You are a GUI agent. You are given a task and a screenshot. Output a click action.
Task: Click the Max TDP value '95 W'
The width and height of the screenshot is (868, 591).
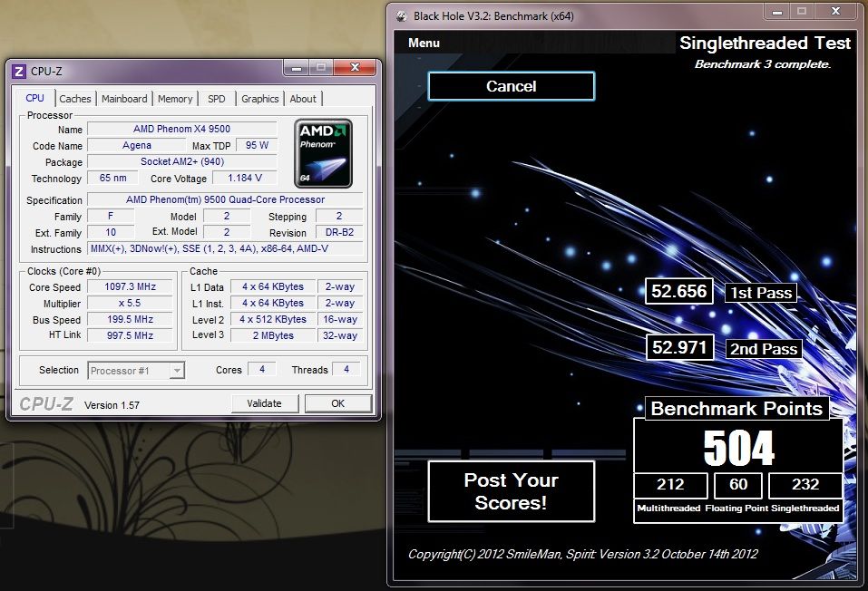257,146
